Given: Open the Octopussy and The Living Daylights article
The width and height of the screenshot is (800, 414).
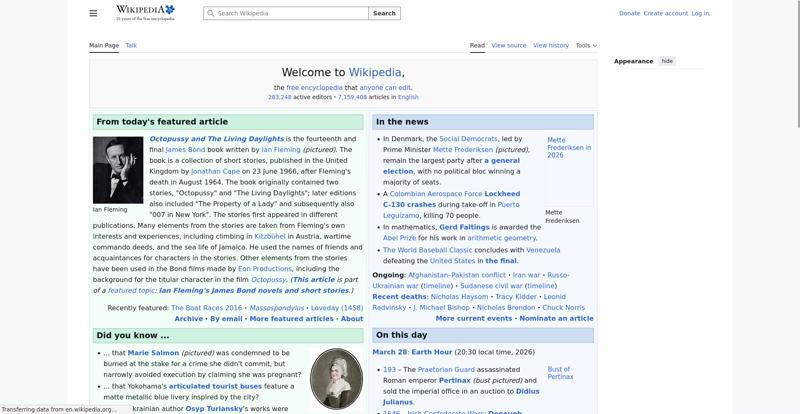Looking at the screenshot, I should click(216, 139).
